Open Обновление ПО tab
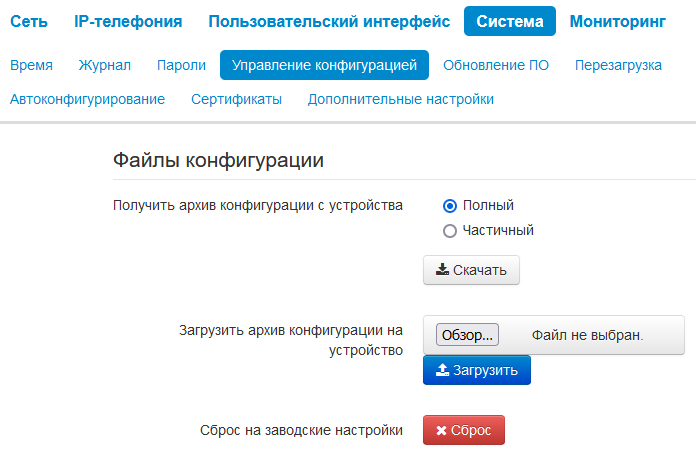This screenshot has height=455, width=696. (x=496, y=66)
